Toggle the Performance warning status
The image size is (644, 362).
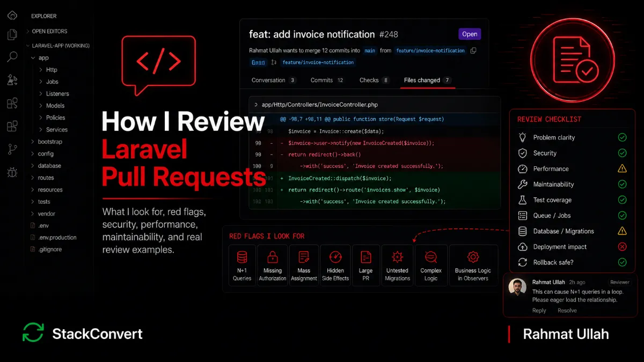point(622,168)
